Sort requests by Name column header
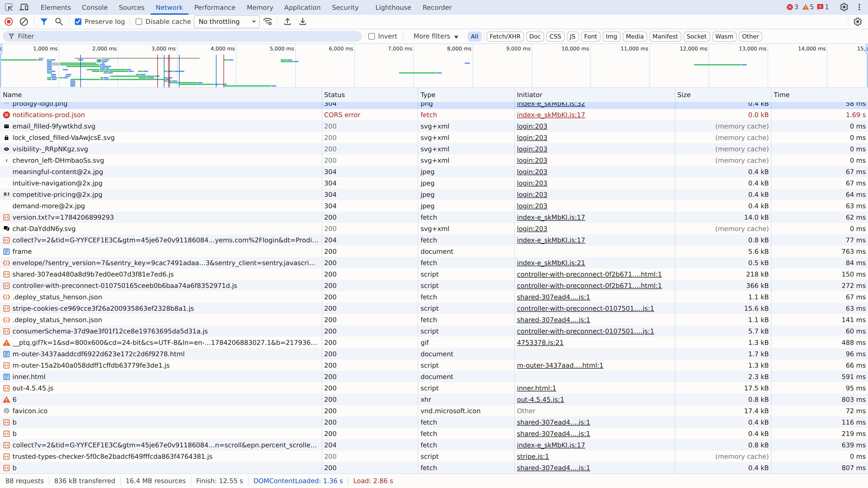Viewport: 868px width, 488px height. (x=161, y=95)
